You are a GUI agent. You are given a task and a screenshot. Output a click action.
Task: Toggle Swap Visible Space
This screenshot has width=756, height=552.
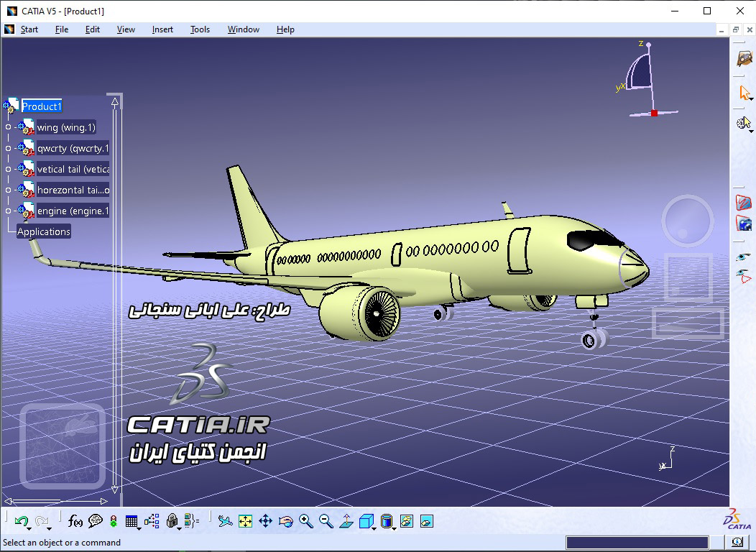(x=427, y=521)
